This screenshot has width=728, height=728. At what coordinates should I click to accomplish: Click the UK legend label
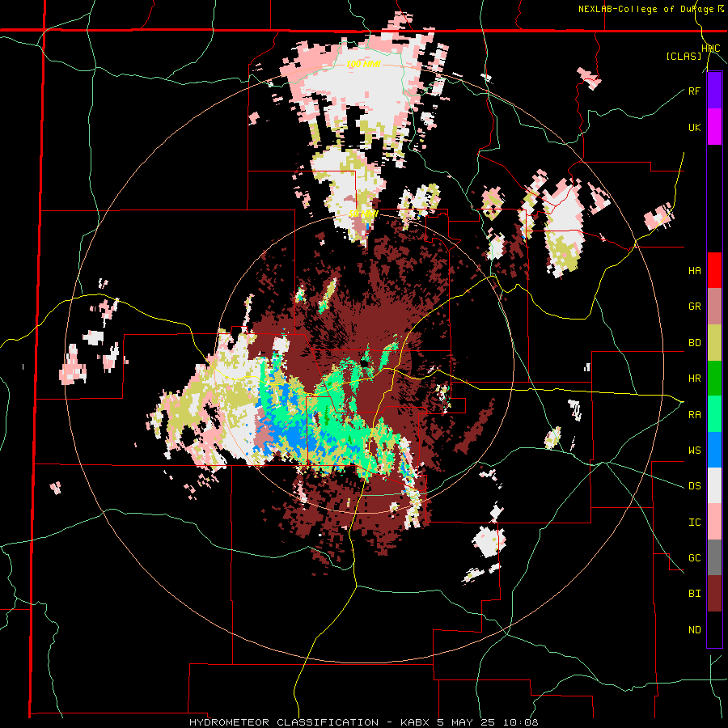click(694, 128)
